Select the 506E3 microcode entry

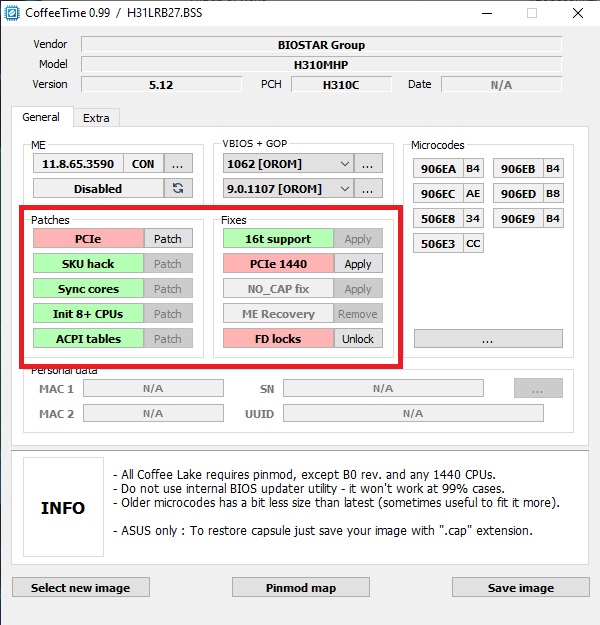coord(438,244)
